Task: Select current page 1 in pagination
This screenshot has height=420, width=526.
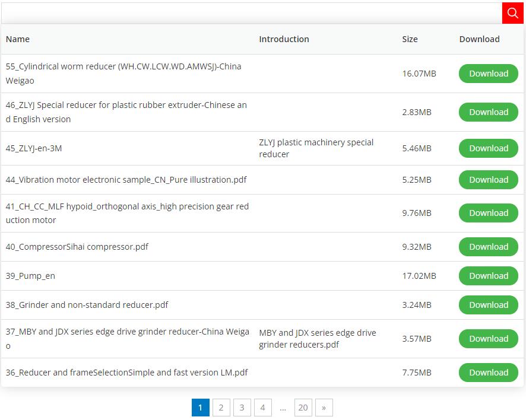Action: tap(201, 408)
